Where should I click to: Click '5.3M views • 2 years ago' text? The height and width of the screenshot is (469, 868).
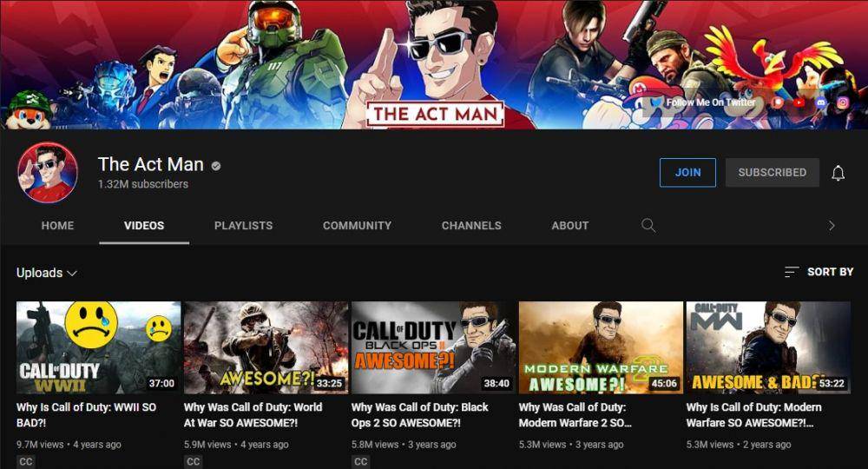(x=739, y=444)
